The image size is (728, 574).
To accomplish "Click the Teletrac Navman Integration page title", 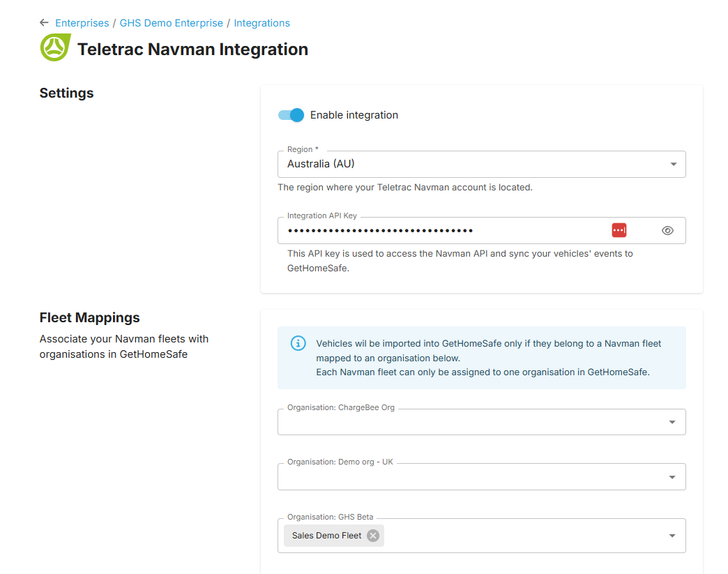I will [x=192, y=50].
